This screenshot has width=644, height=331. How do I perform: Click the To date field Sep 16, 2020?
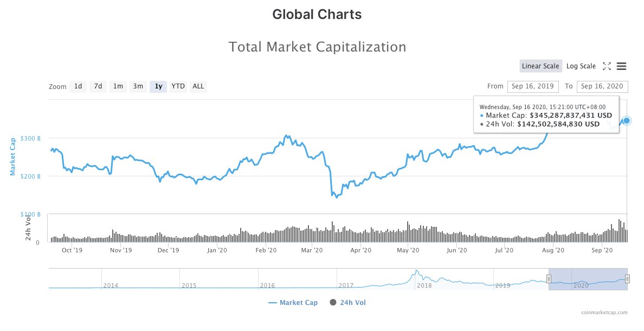pyautogui.click(x=602, y=86)
